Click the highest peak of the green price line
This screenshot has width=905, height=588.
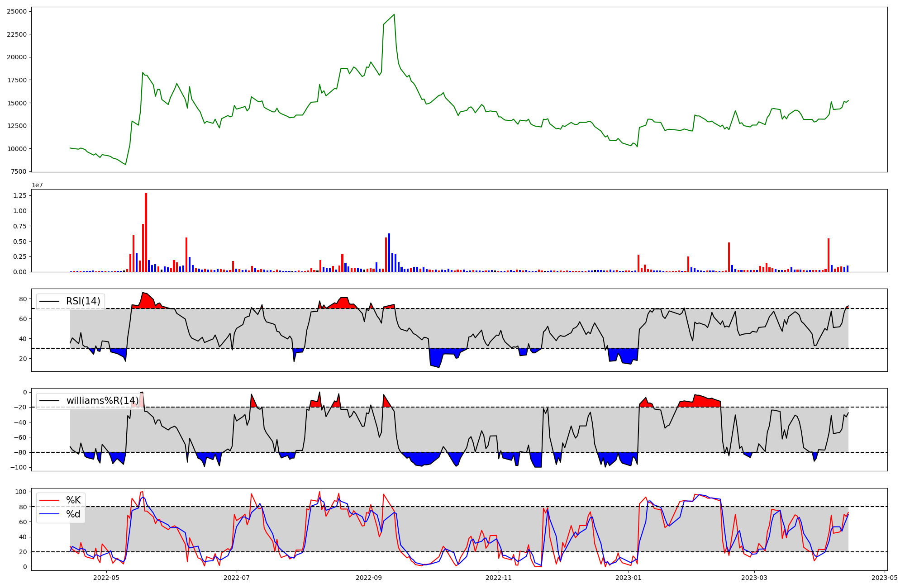coord(394,14)
